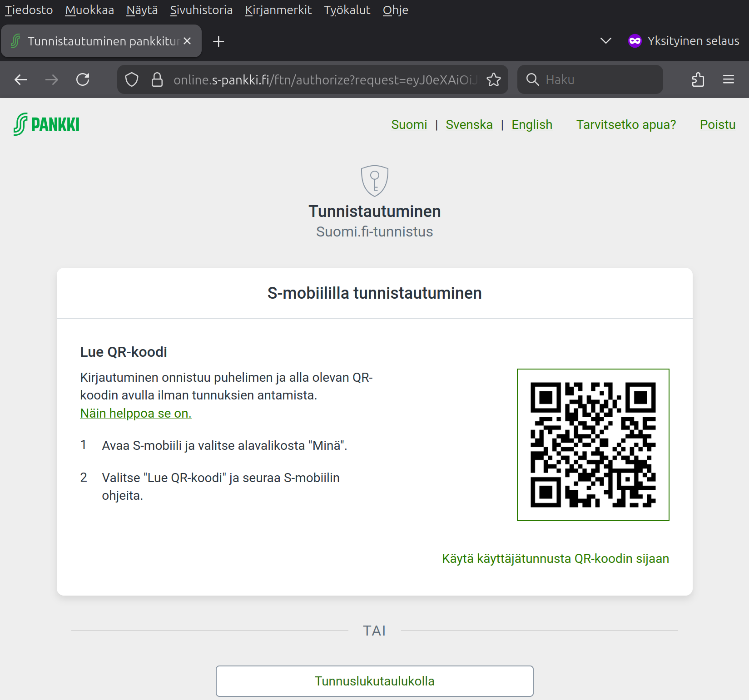Open the extensions puzzle icon
Screen dimensions: 749x700
point(698,80)
